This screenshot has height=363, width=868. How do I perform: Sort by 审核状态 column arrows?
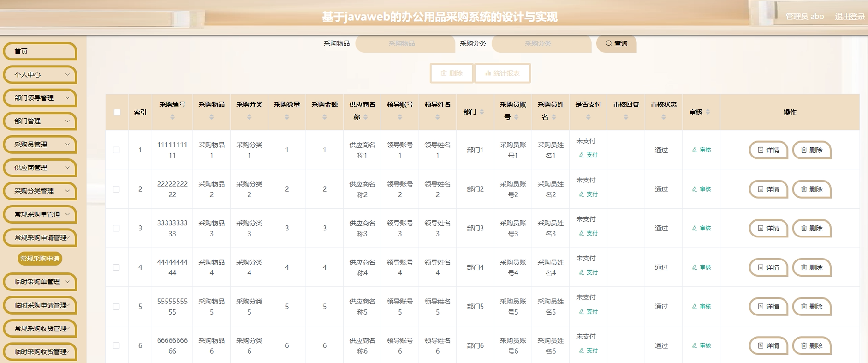click(x=664, y=117)
